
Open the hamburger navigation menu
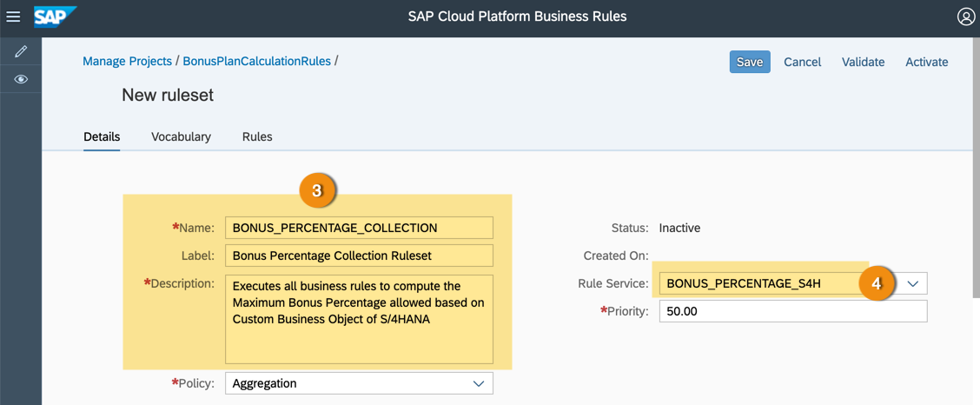coord(13,17)
